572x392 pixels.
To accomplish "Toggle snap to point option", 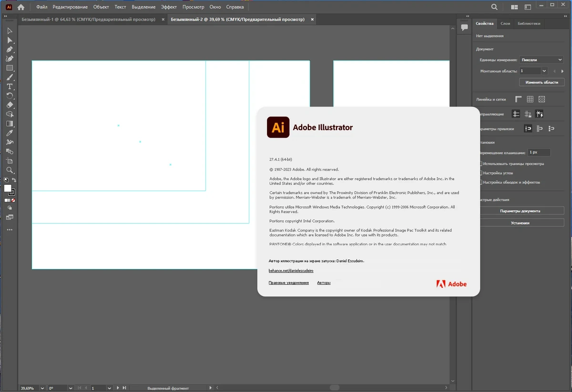I will point(528,129).
